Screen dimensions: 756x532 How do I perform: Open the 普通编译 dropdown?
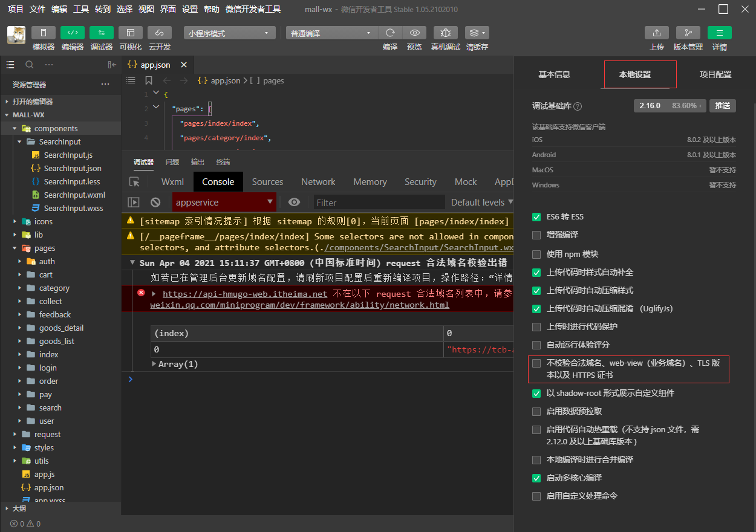coord(331,33)
